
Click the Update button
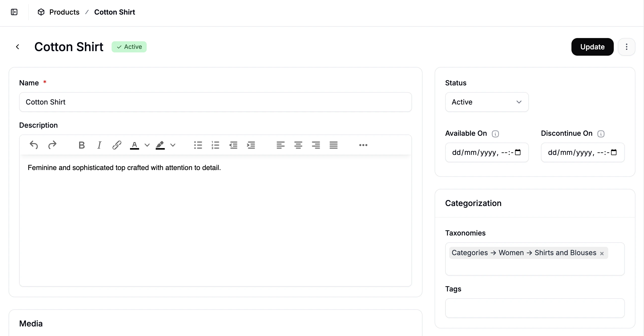coord(592,47)
